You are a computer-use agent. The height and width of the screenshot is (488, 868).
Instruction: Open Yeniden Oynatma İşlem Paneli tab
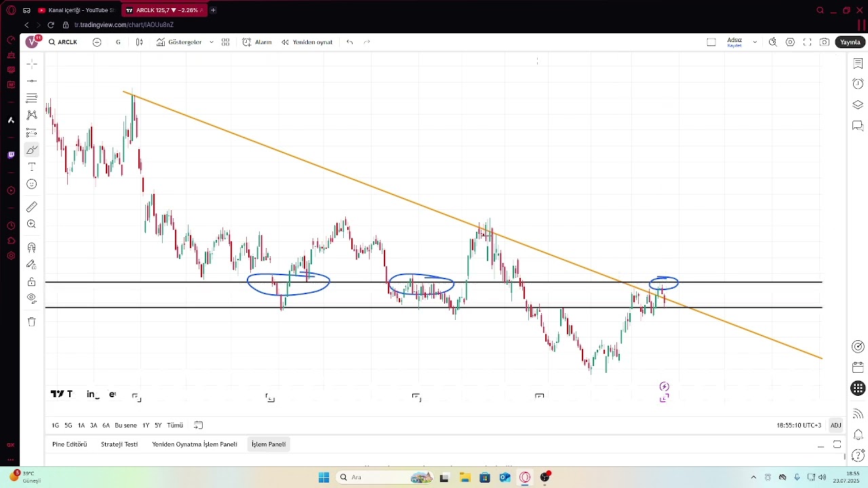tap(195, 445)
